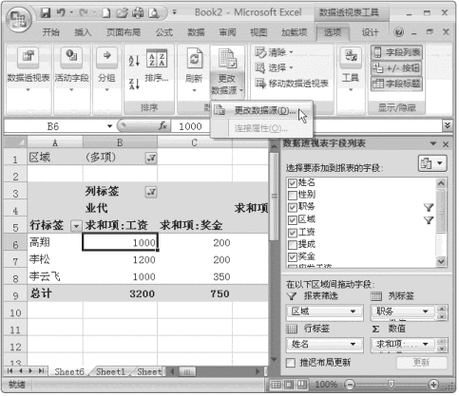The height and width of the screenshot is (396, 459).
Task: Open the 排序... sort dialog
Action: click(157, 65)
